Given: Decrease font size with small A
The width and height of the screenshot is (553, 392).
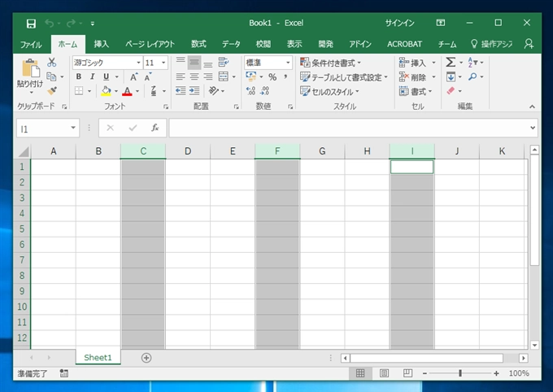Looking at the screenshot, I should (x=147, y=77).
